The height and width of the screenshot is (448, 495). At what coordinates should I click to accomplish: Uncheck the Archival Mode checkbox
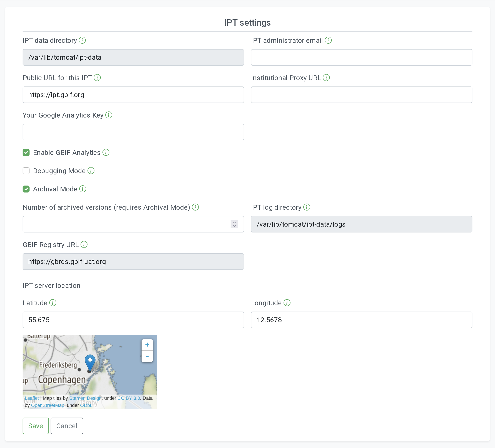tap(26, 189)
